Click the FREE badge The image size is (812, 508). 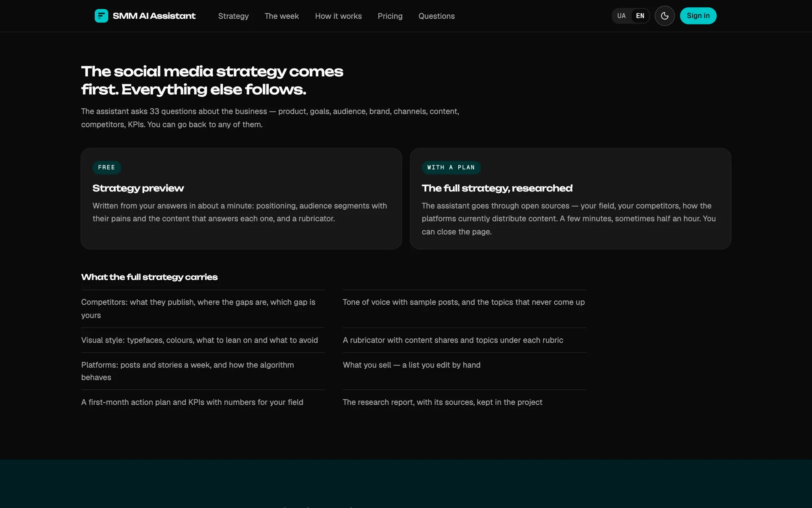[x=106, y=167]
